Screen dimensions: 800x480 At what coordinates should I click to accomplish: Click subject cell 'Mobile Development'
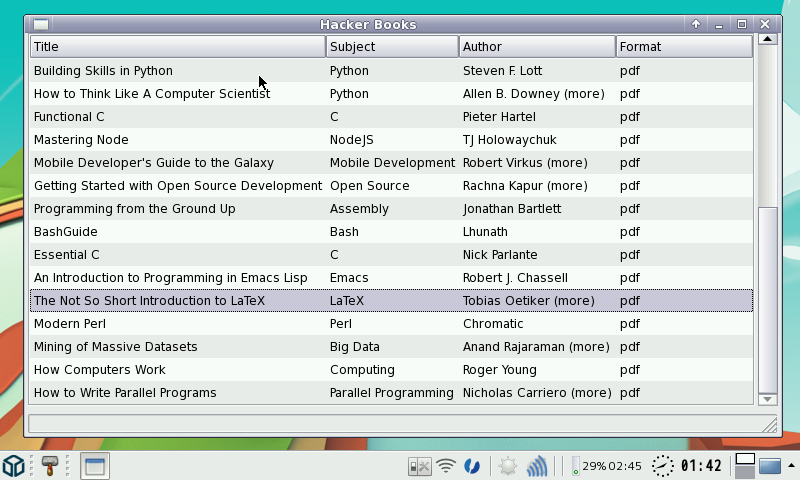tap(392, 163)
